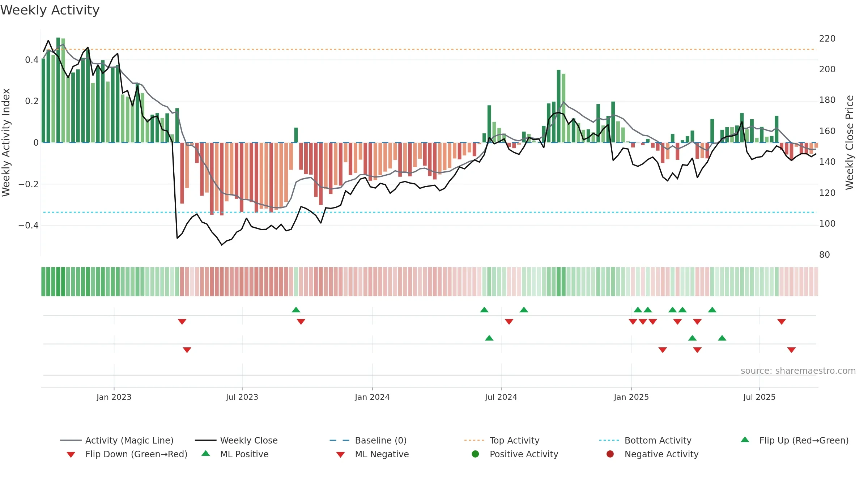Click the 80 price axis tick
This screenshot has width=868, height=488.
tap(825, 255)
